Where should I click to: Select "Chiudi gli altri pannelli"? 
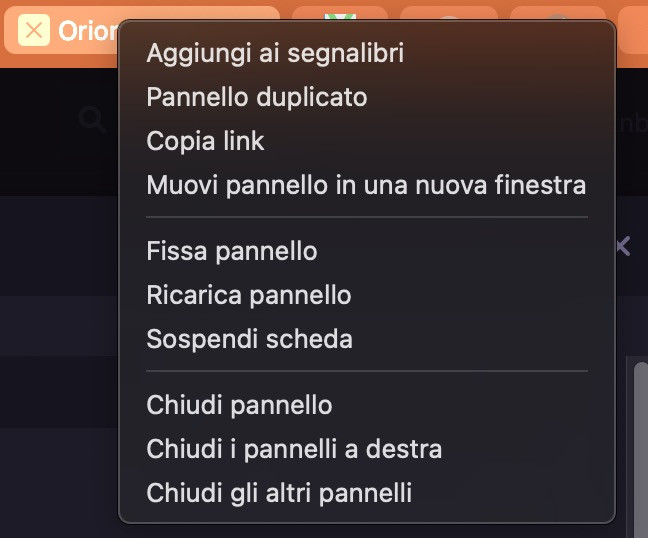[279, 493]
